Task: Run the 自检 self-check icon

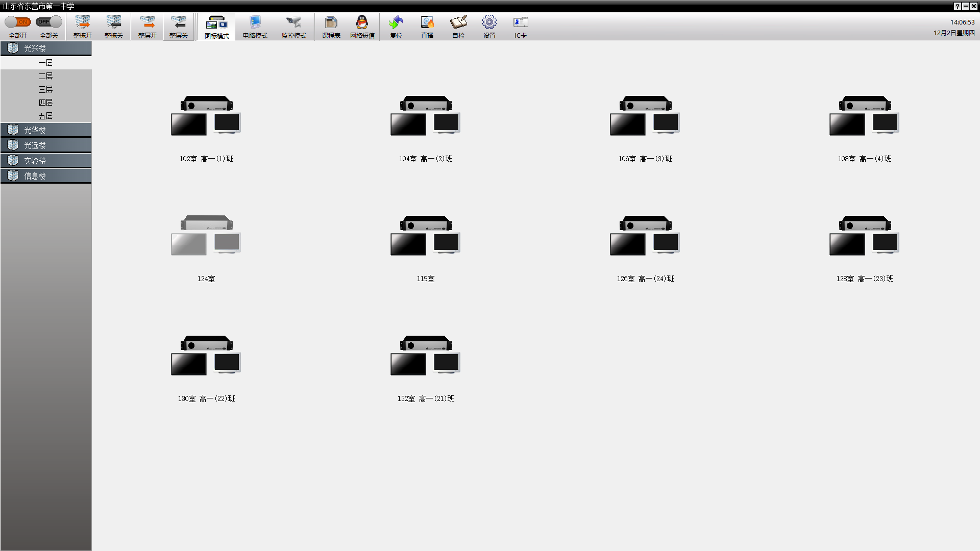Action: point(458,23)
